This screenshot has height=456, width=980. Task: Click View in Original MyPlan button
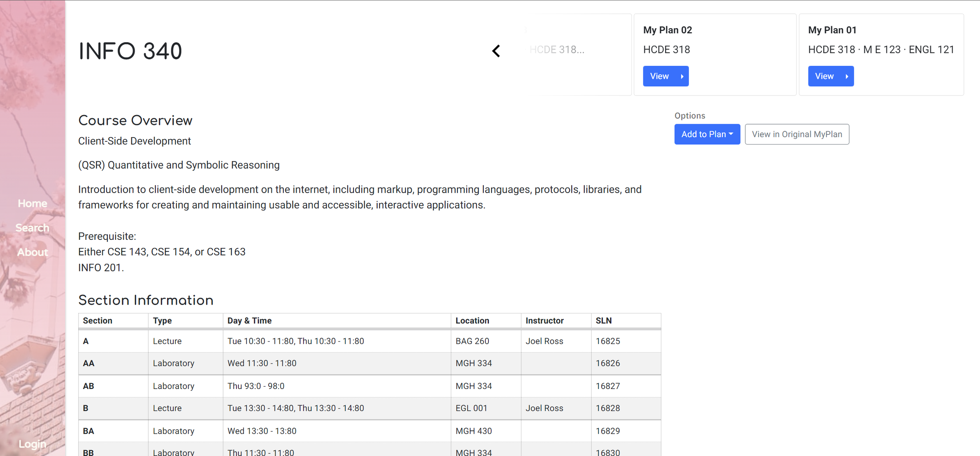click(x=797, y=134)
